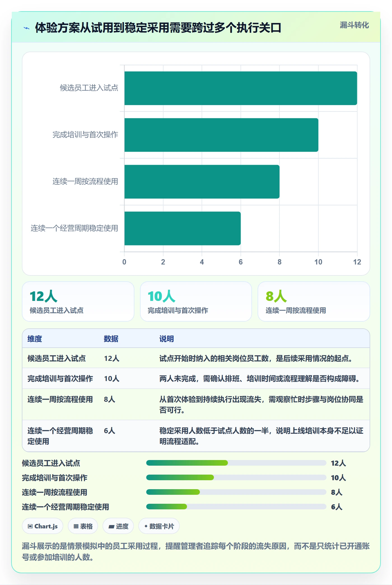Click the 8人 table cell
The width and height of the screenshot is (392, 585).
(x=109, y=399)
